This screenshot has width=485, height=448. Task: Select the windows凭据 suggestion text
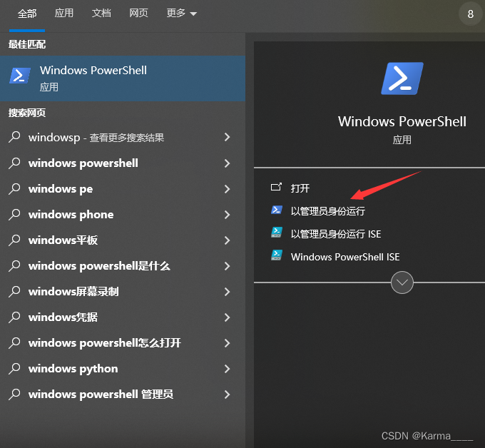[63, 317]
